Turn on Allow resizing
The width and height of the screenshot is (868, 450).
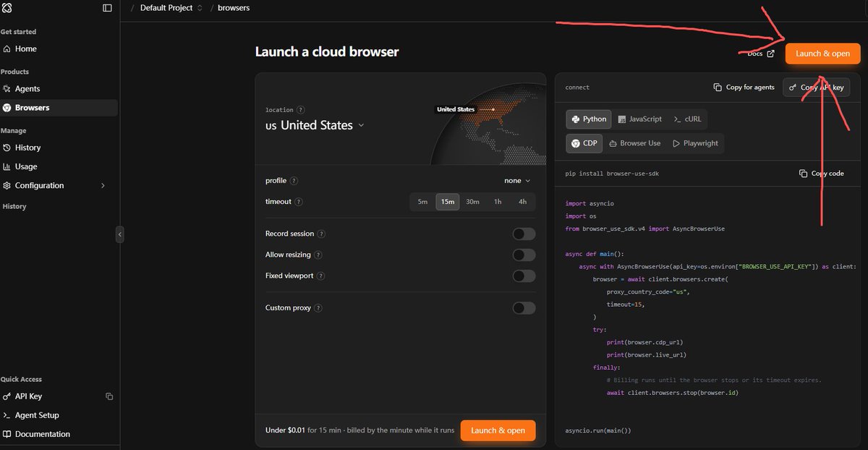pyautogui.click(x=524, y=255)
